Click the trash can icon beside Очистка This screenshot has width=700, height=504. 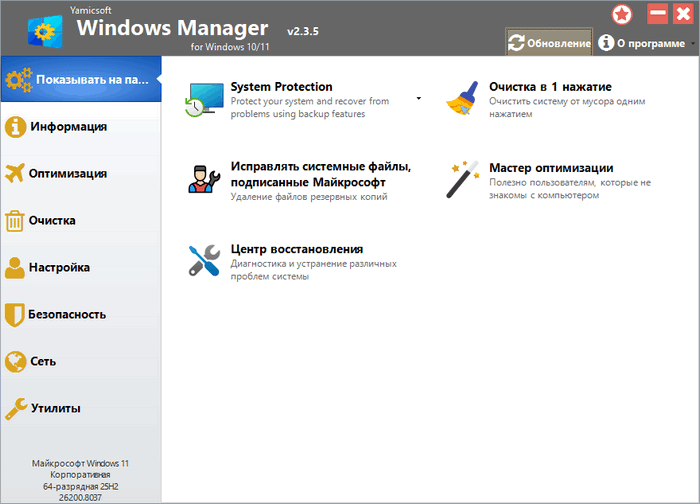(15, 220)
